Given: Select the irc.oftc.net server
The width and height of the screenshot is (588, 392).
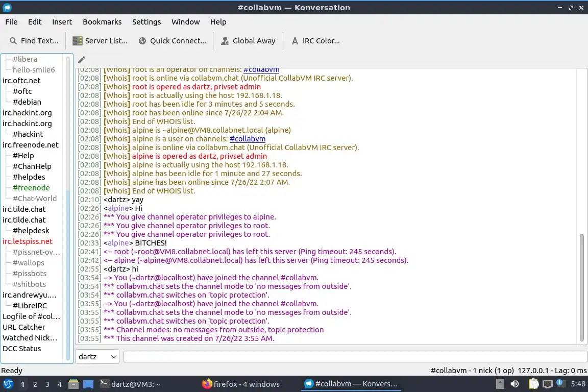Looking at the screenshot, I should coord(21,80).
